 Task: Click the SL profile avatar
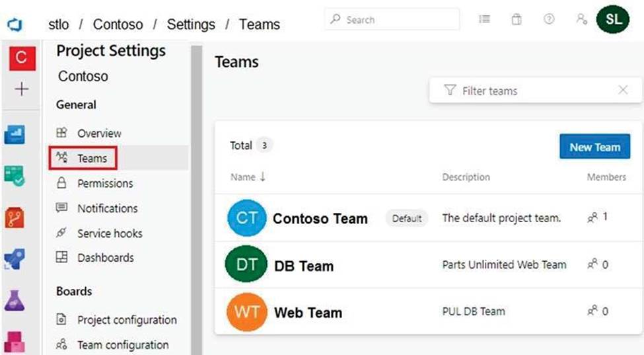(x=612, y=19)
